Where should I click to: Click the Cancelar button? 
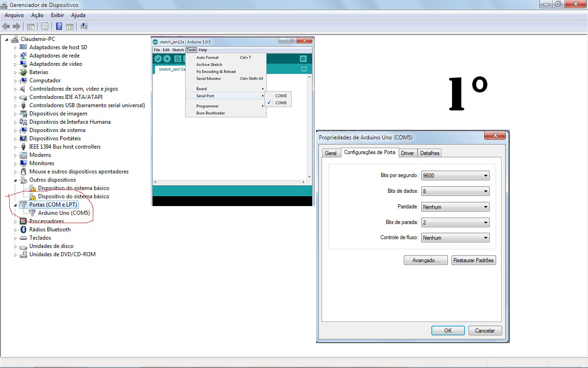(x=485, y=330)
